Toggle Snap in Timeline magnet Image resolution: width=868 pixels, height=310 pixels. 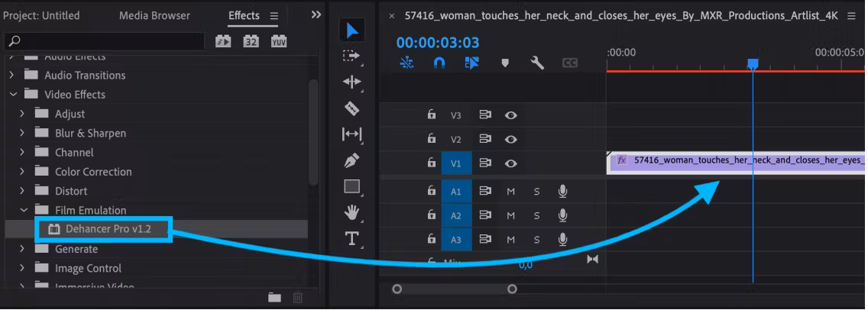coord(439,63)
